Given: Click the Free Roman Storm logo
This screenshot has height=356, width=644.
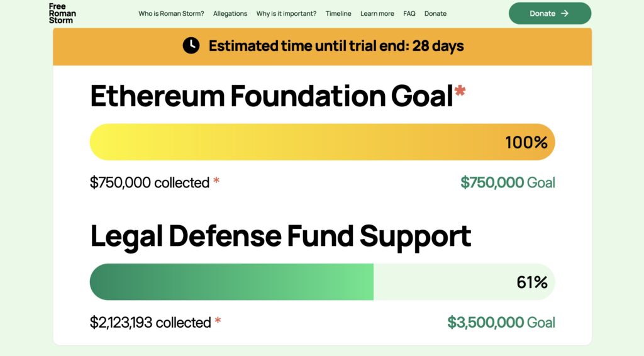Looking at the screenshot, I should point(62,13).
